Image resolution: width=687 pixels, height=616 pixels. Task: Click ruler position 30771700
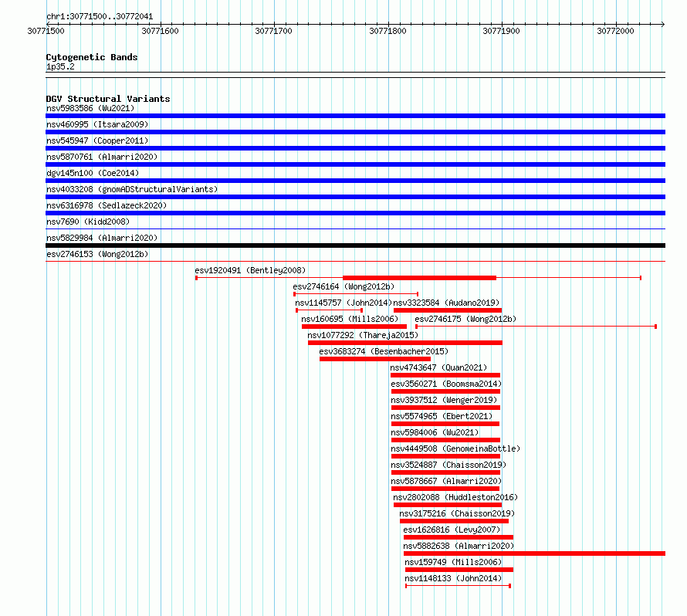point(273,31)
